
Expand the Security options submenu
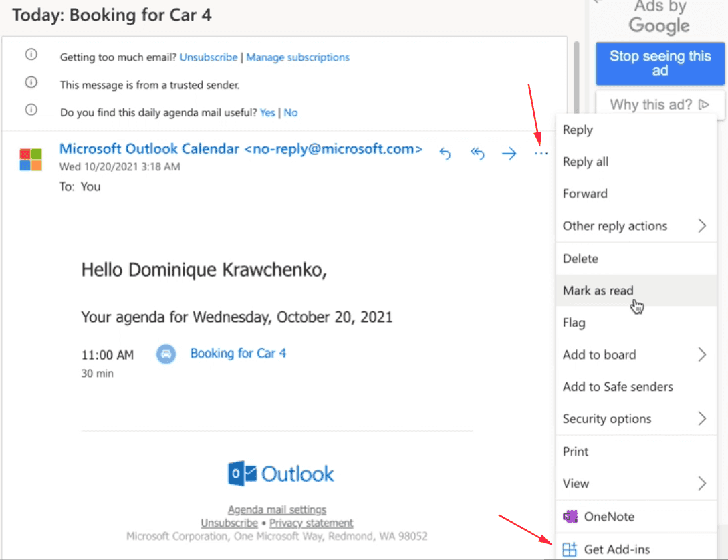702,419
